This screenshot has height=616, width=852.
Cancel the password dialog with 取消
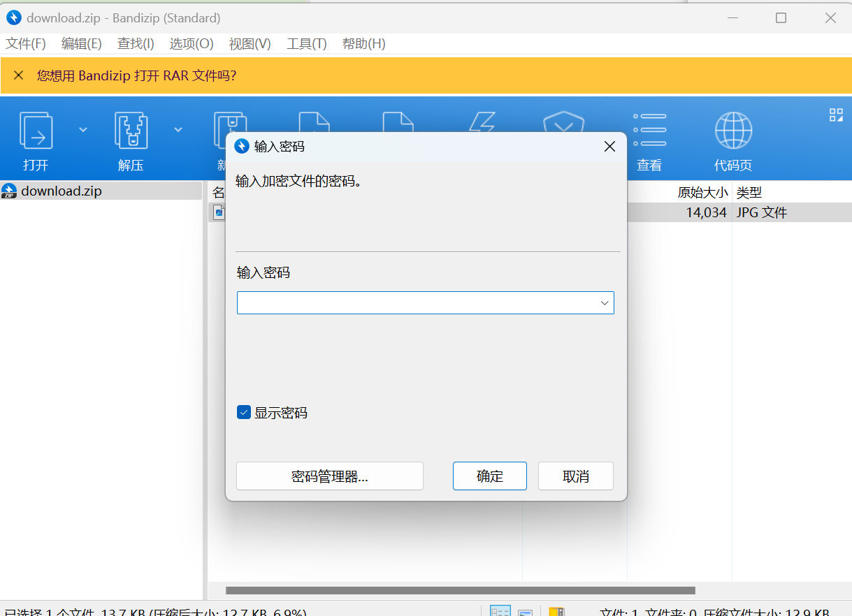(576, 476)
